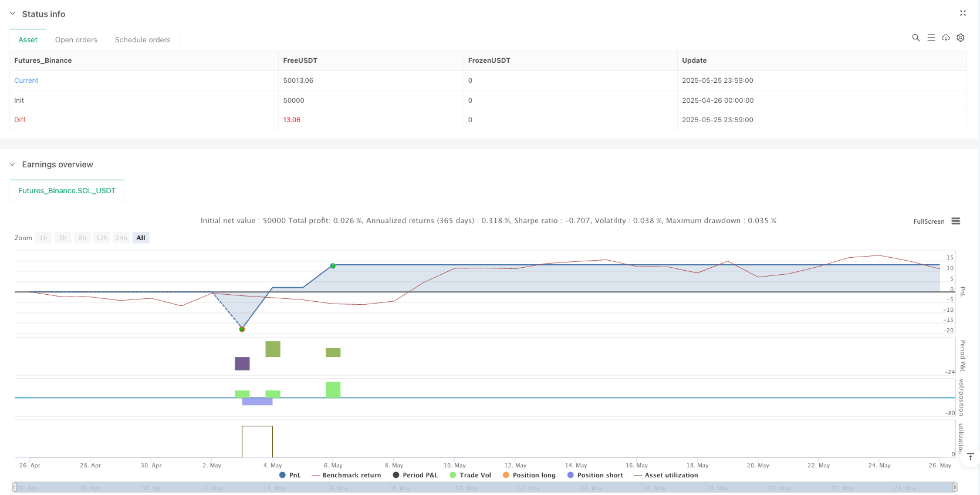Toggle the PnL series in legend
Screen dimensions: 980x495
[x=290, y=475]
